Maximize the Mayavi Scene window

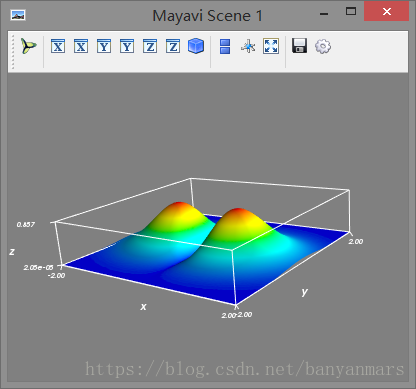click(x=351, y=12)
